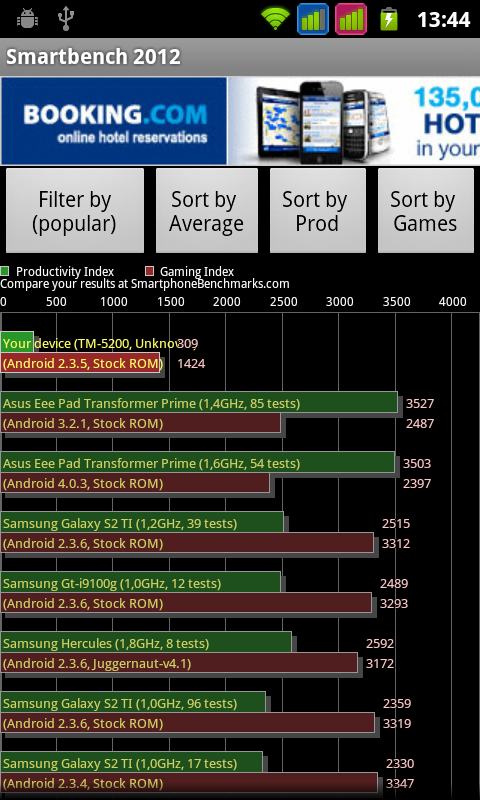Tap the 3293 gaming score
480x800 pixels.
[x=394, y=604]
